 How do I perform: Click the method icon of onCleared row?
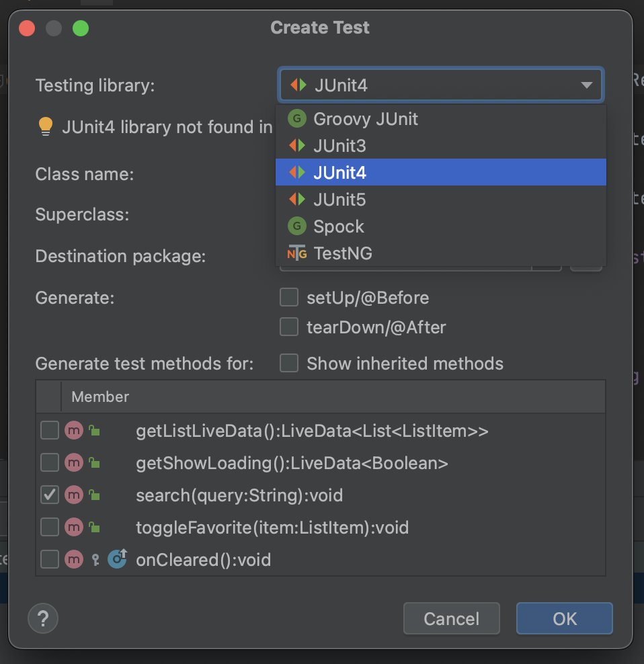click(74, 559)
